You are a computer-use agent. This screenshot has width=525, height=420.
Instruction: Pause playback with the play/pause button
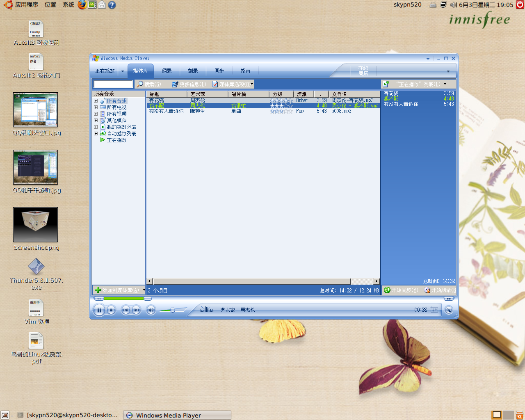point(99,310)
